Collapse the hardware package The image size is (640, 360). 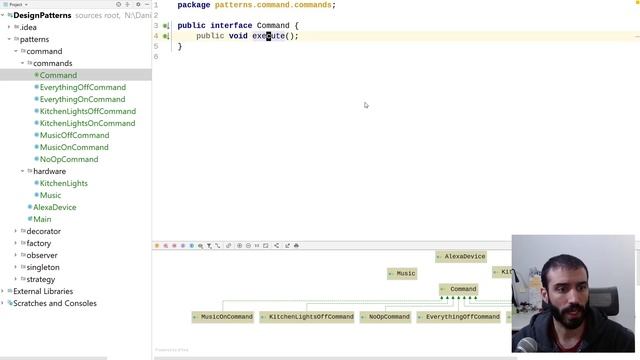(22, 171)
